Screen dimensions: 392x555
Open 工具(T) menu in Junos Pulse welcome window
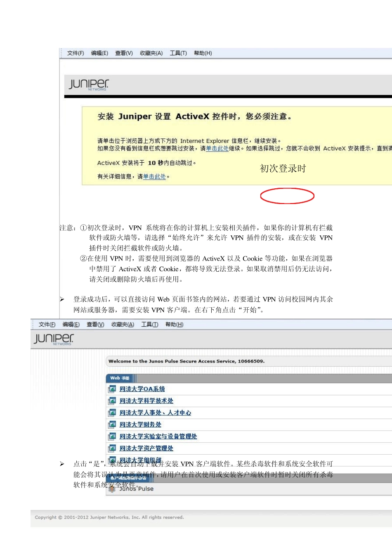[x=150, y=325]
